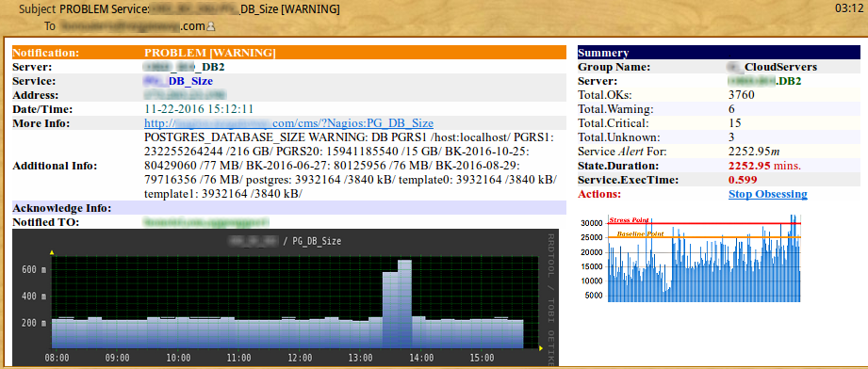This screenshot has height=369, width=868.
Task: Open the blue bar chart thumbnail in Summery
Action: [691, 258]
